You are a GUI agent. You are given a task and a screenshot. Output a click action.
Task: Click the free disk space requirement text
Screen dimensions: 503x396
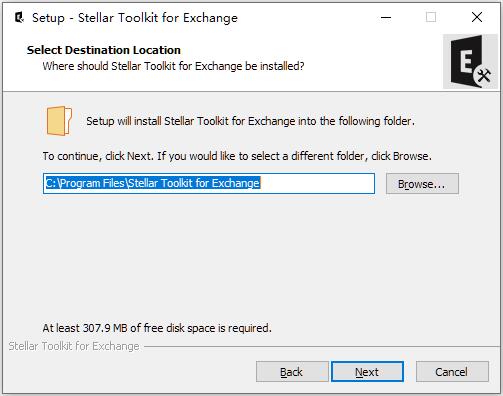157,328
